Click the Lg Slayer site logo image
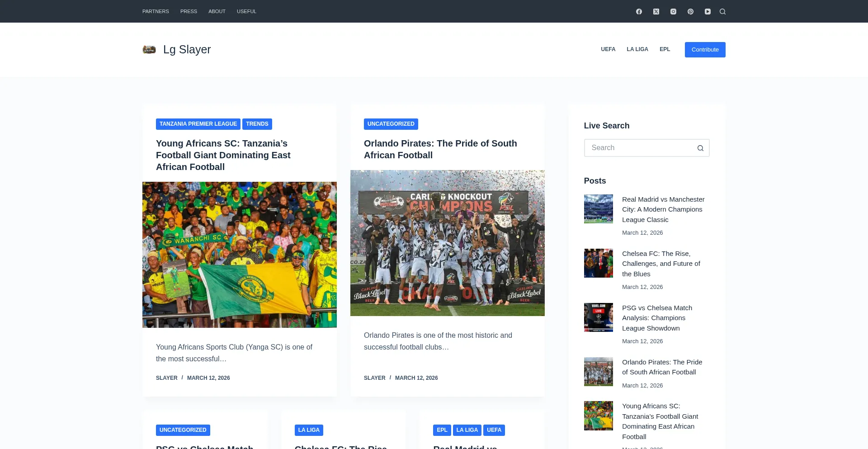 click(149, 49)
